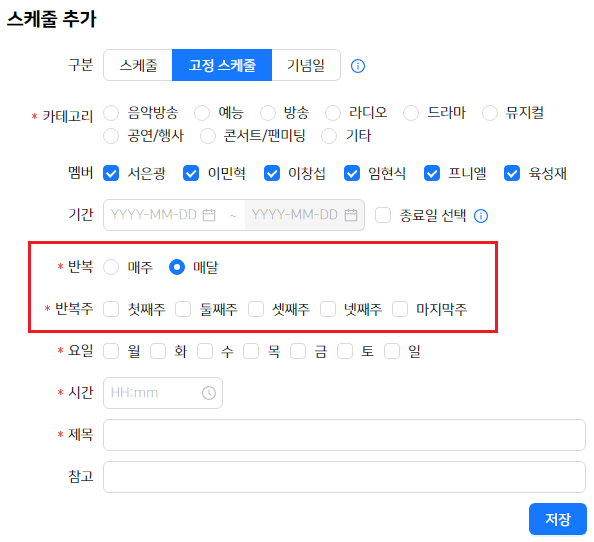Check the 금 day checkbox
594x542 pixels.
pos(298,351)
